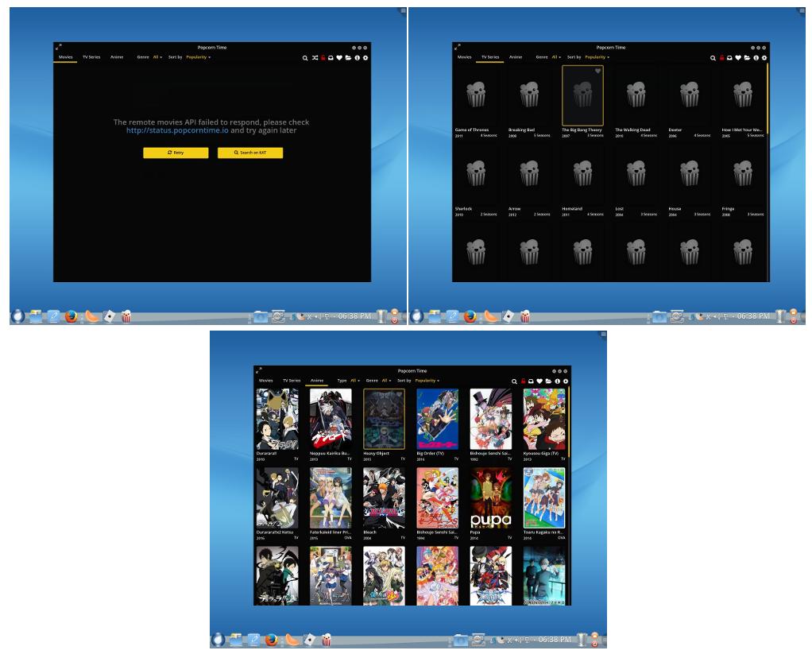The height and width of the screenshot is (658, 812).
Task: Open the application launcher under TV Series window
Action: [417, 316]
